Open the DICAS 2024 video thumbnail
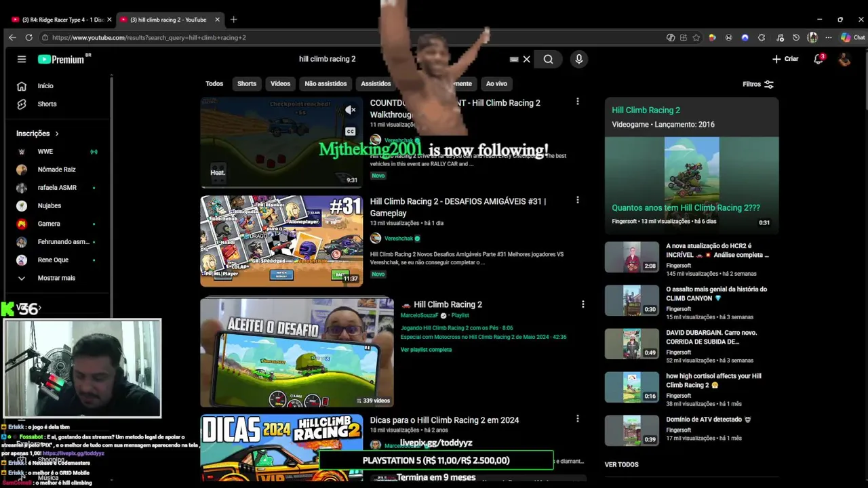Viewport: 868px width, 488px height. [281, 448]
